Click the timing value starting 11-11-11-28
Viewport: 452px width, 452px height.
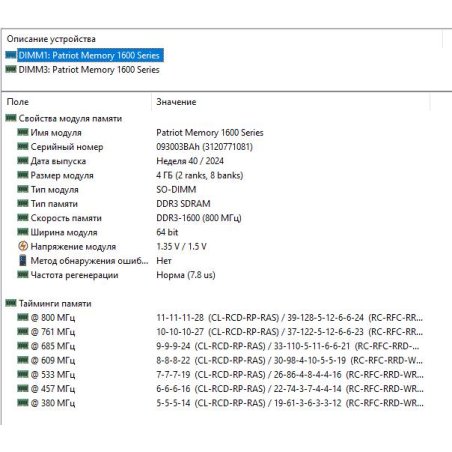[x=289, y=318]
